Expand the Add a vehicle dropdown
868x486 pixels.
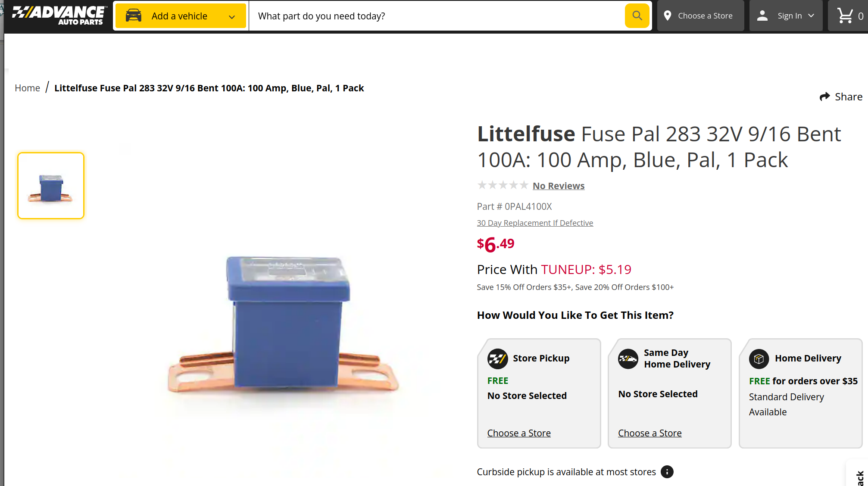[x=181, y=16]
